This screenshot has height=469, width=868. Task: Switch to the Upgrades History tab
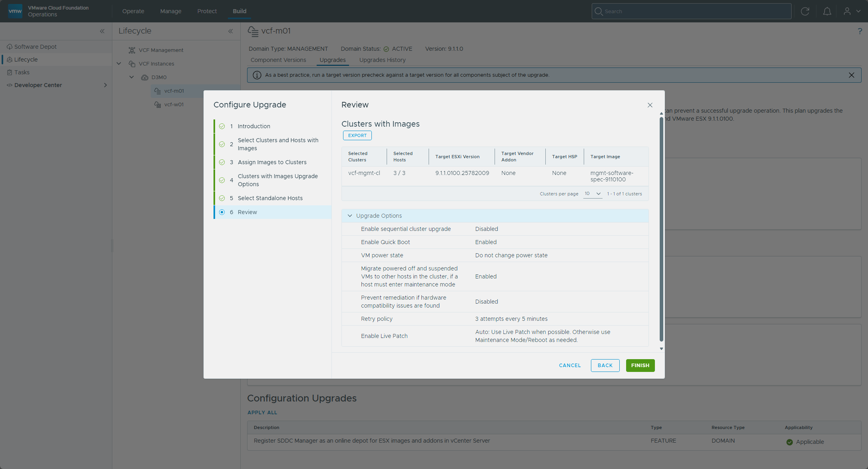tap(382, 60)
